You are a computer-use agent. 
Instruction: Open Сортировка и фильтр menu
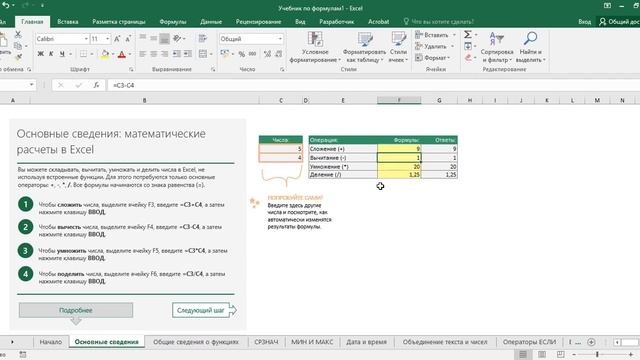coord(497,47)
